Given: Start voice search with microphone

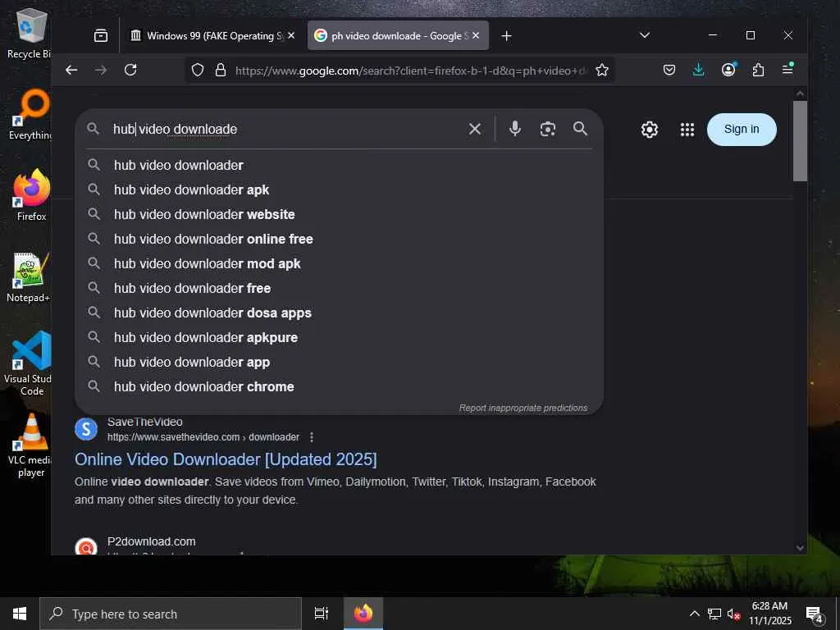Looking at the screenshot, I should point(515,129).
